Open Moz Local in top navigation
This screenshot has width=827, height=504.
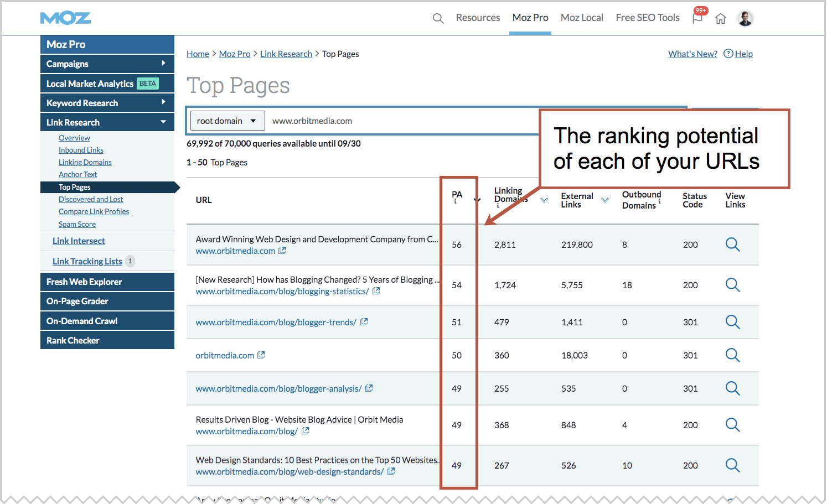pyautogui.click(x=582, y=18)
